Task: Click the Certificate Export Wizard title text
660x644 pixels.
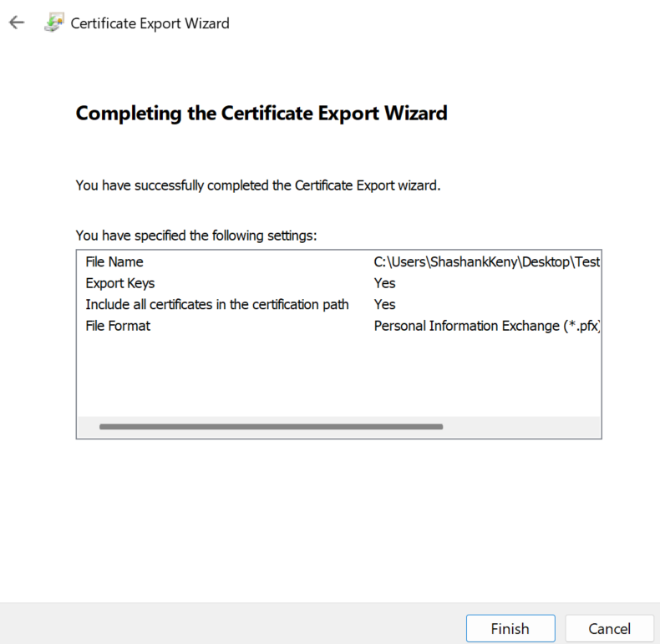Action: pyautogui.click(x=150, y=23)
